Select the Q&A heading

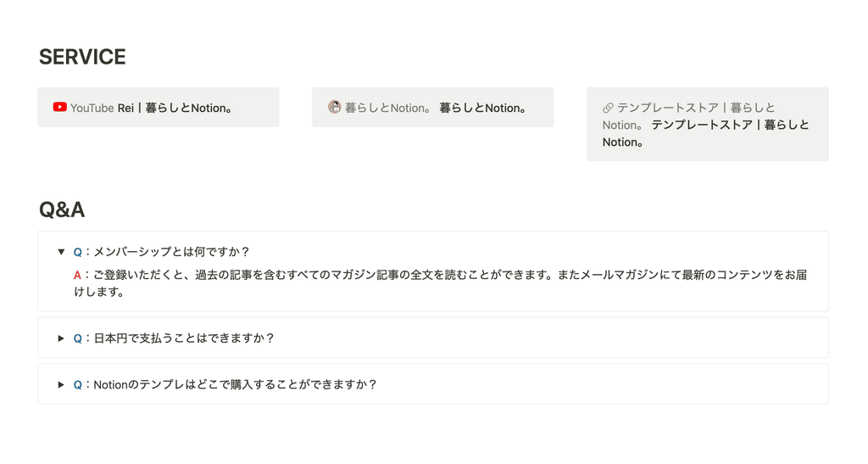[x=62, y=210]
